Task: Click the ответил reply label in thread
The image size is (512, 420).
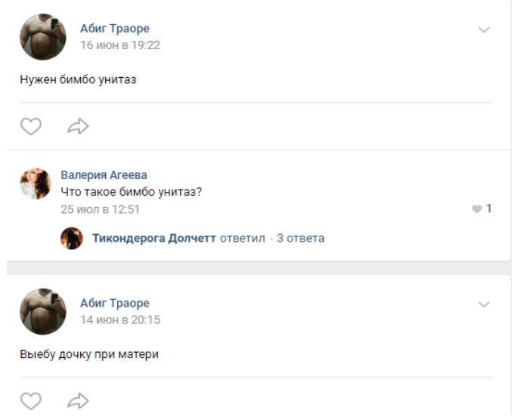Action: [242, 239]
